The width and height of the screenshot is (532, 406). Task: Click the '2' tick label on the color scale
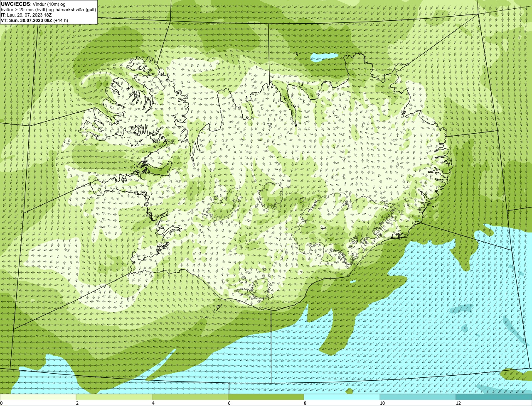(x=77, y=403)
